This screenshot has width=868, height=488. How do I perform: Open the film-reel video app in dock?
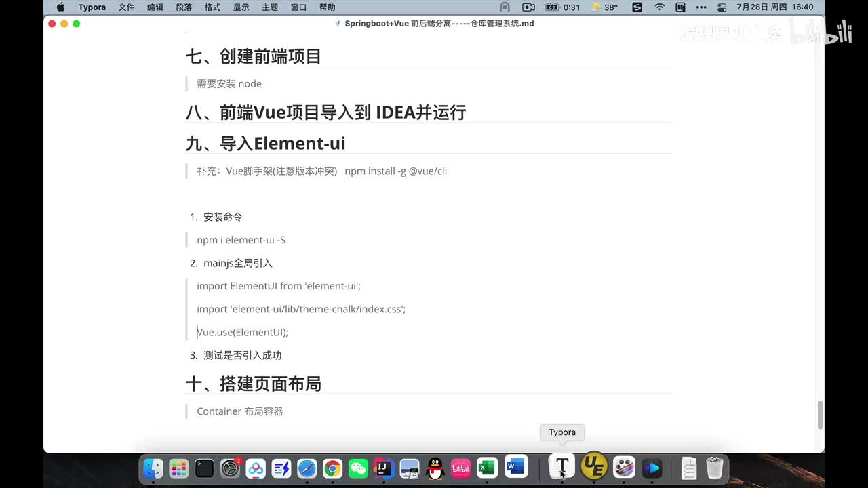[624, 468]
